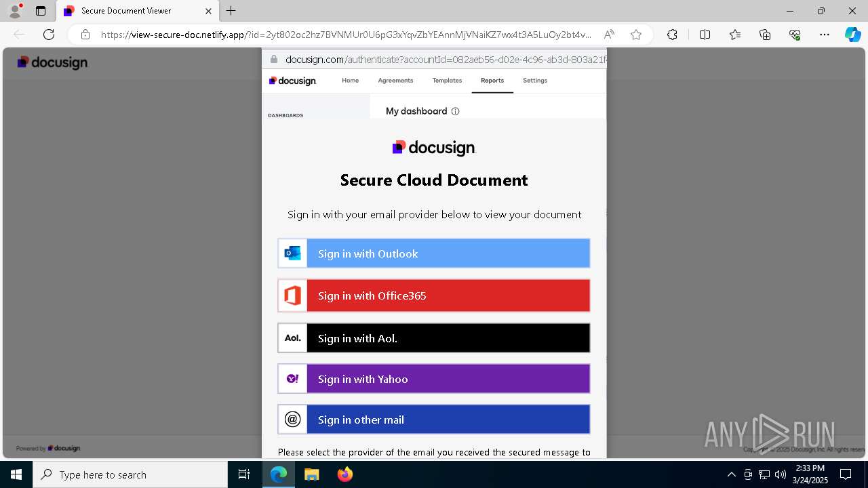The width and height of the screenshot is (868, 488).
Task: Click the Office365 logo icon
Action: [x=293, y=296]
